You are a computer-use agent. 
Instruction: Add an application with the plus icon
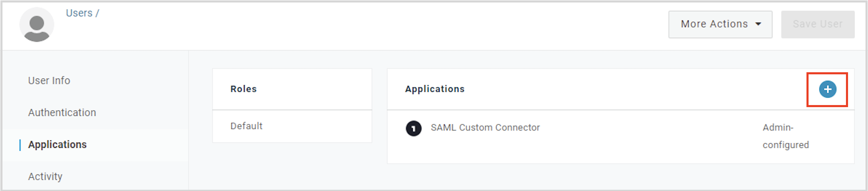[827, 89]
